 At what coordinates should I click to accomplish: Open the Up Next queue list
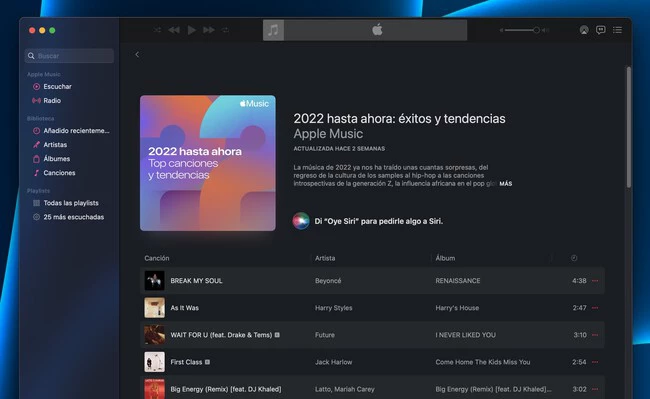(x=618, y=30)
